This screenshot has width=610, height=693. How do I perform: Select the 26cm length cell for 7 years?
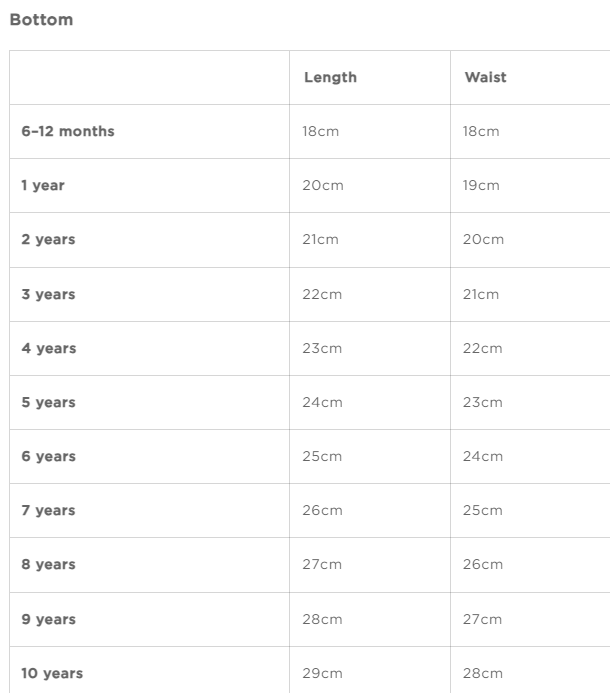click(x=322, y=510)
